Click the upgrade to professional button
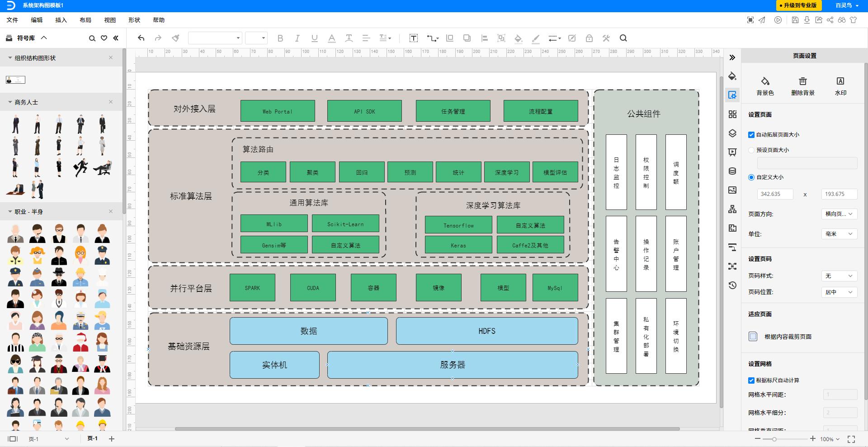Screen dimensions: 868x447 [x=797, y=5]
